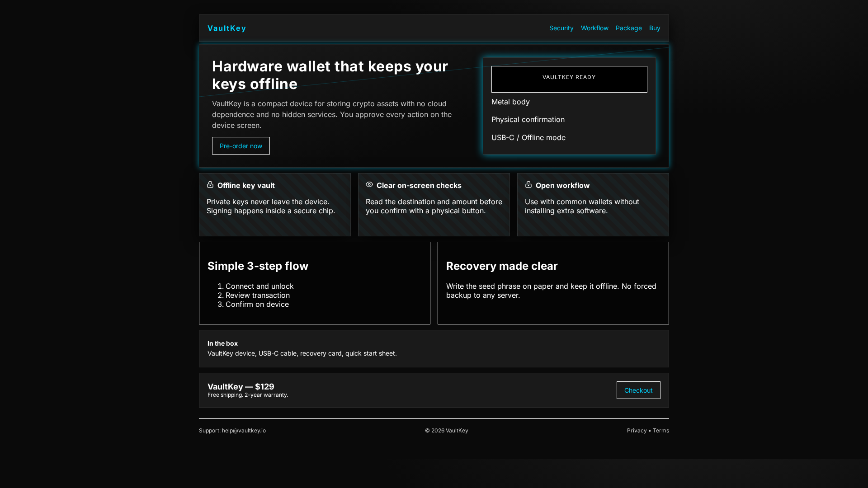
Task: Click the In the box heading
Action: 222,344
